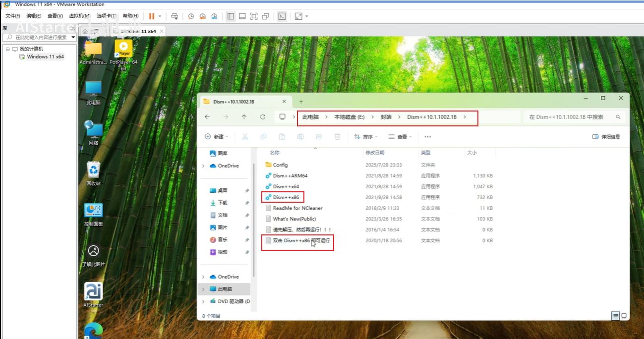
Task: Click the VMware pause virtual machine icon
Action: [x=152, y=16]
